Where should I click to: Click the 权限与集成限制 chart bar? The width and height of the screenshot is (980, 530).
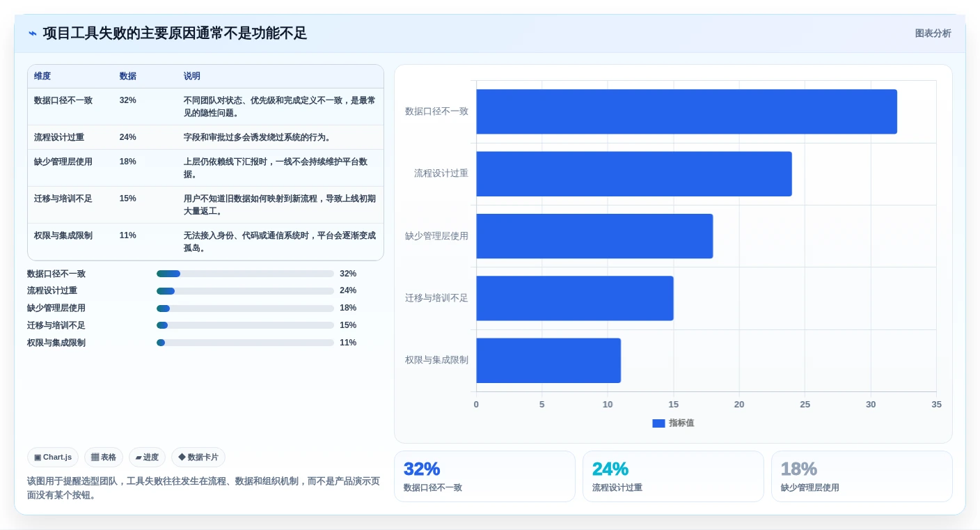pos(548,360)
